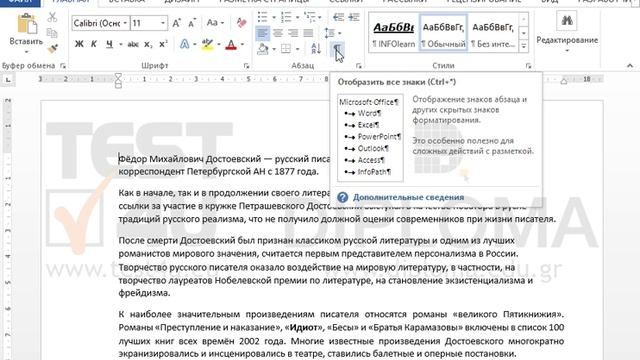The width and height of the screenshot is (640, 360).
Task: Switch to the ВСТАВКА ribbon tab
Action: click(127, 2)
